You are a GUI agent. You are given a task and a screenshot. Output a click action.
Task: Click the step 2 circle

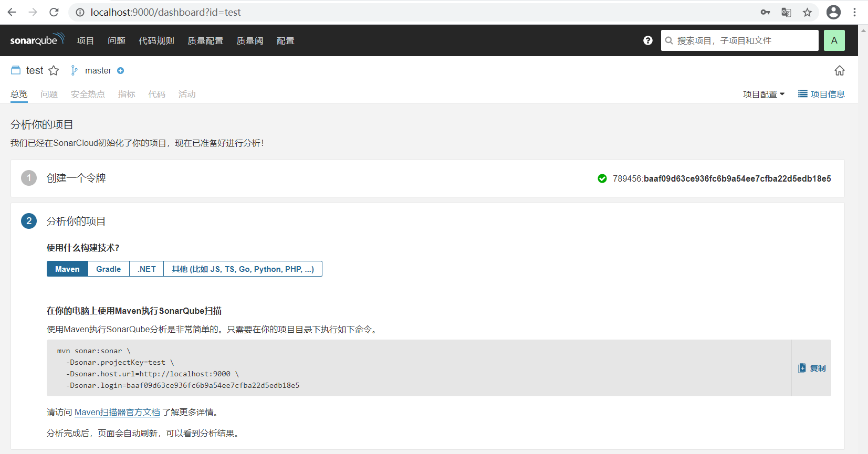tap(29, 221)
